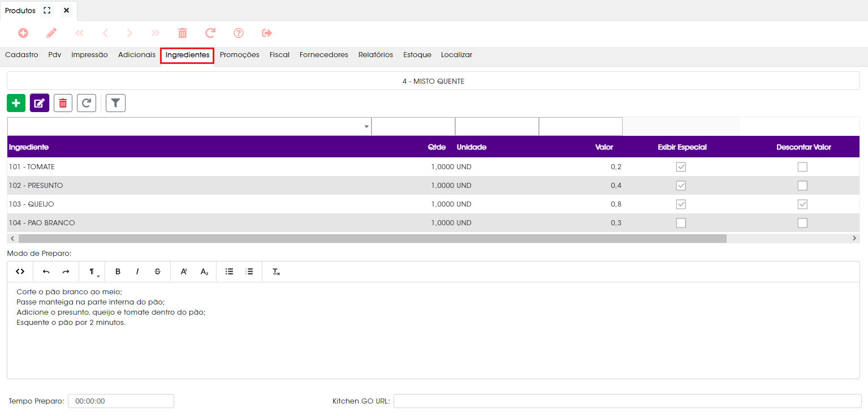Toggle Descontar Valor for PRESUNTO
Image resolution: width=868 pixels, height=416 pixels.
click(x=802, y=186)
